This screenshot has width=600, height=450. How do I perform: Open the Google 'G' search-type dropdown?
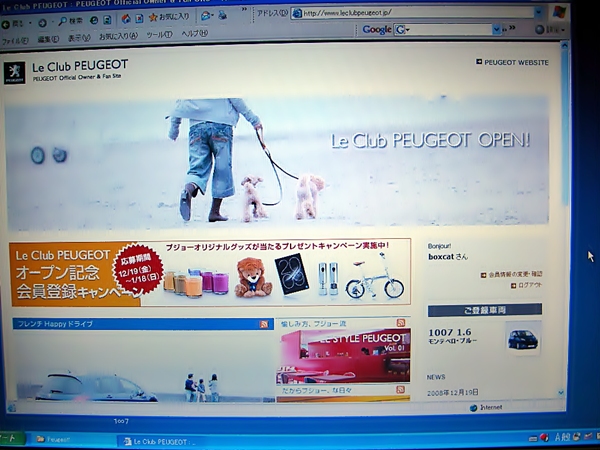(x=402, y=29)
